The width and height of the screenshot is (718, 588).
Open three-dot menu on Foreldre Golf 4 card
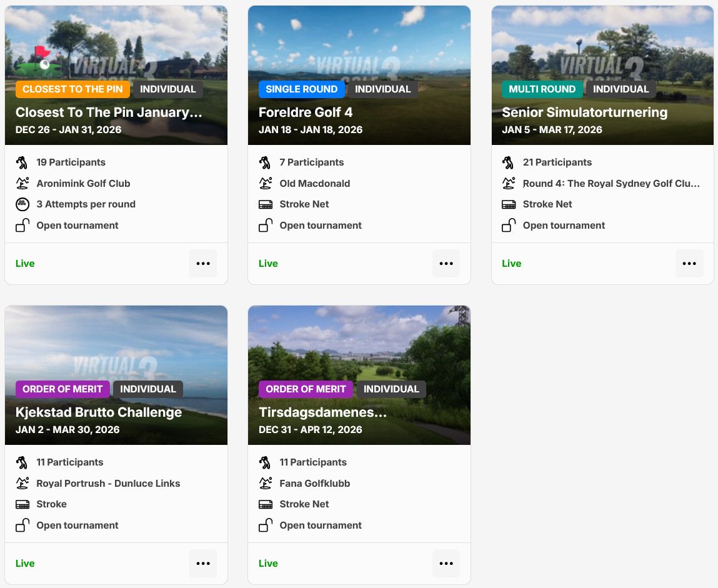[446, 264]
